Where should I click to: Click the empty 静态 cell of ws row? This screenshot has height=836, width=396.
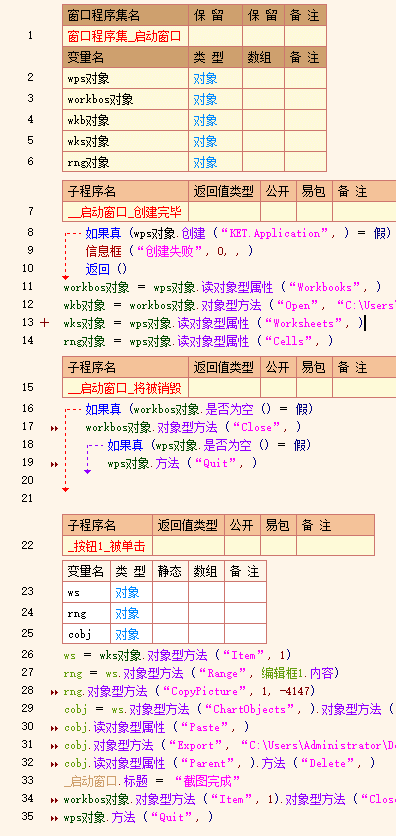[170, 592]
